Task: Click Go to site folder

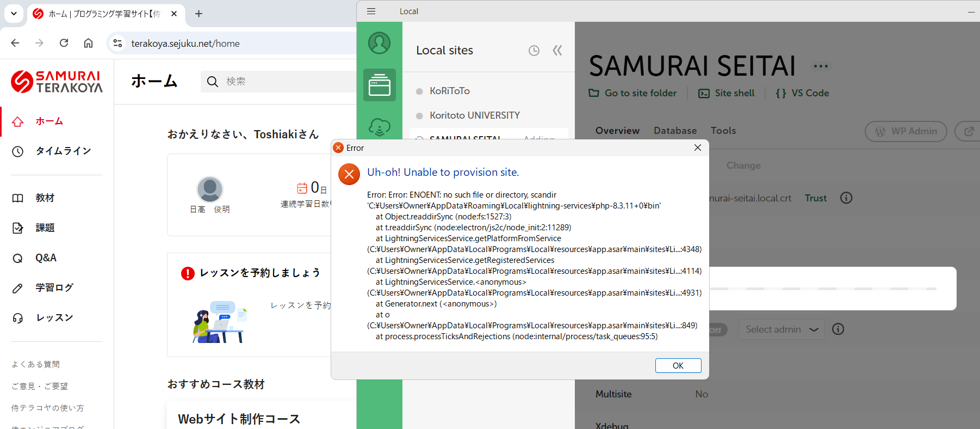Action: tap(633, 93)
